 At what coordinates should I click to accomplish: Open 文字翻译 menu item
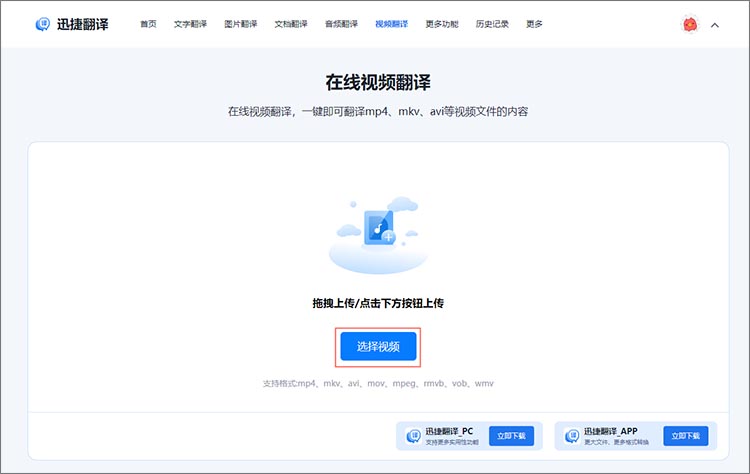pos(190,24)
